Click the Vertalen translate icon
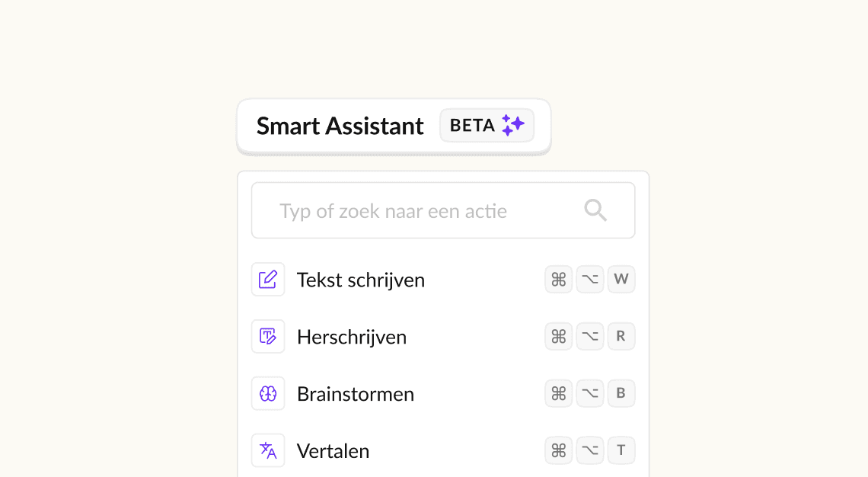The width and height of the screenshot is (868, 477). click(x=268, y=450)
